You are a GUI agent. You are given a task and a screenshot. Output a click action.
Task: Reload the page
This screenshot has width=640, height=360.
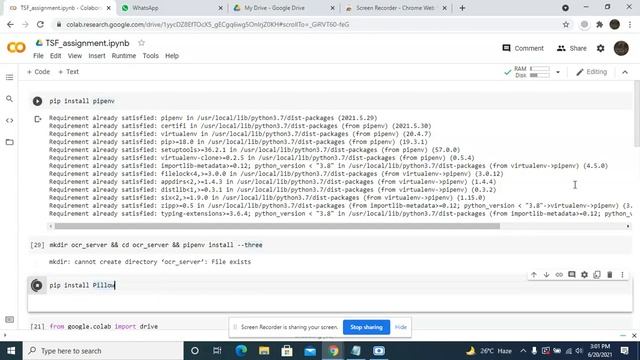point(40,24)
